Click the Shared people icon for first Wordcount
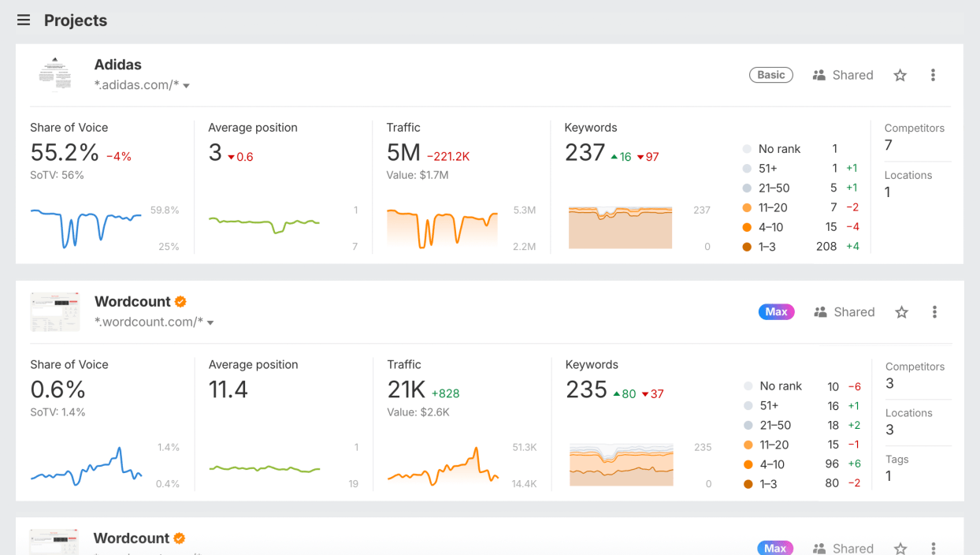Screen dimensions: 980x555 coord(820,312)
